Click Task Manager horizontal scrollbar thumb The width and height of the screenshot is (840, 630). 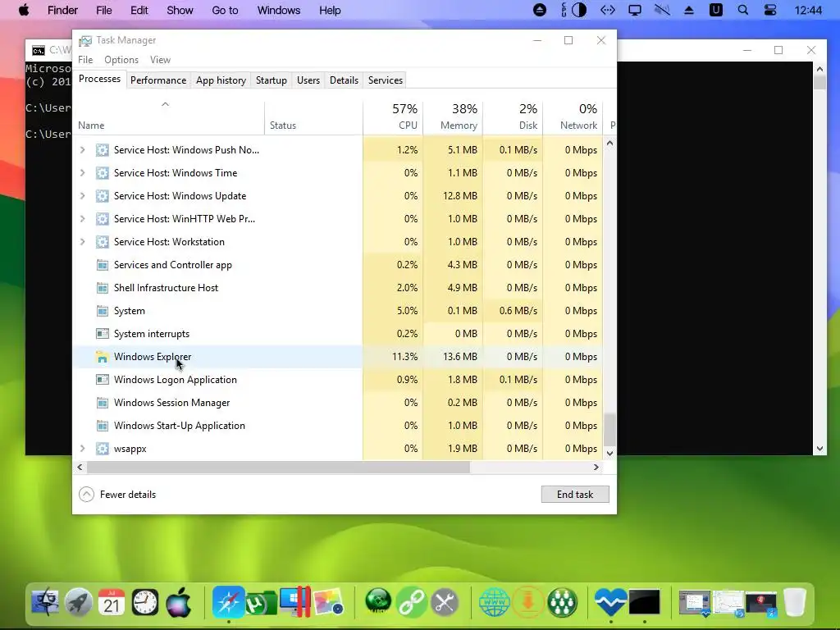pos(278,467)
